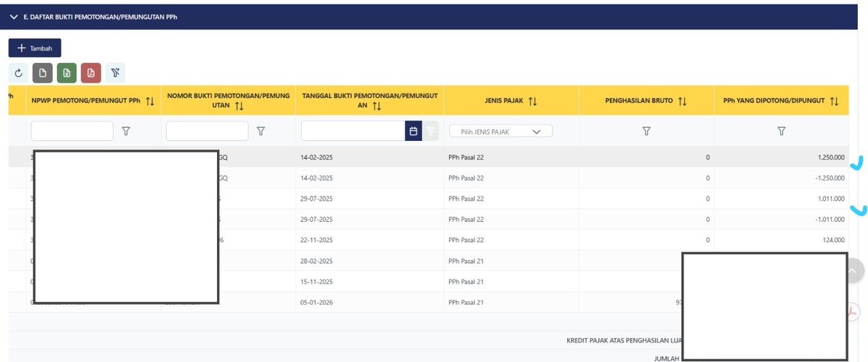This screenshot has height=362, width=868.
Task: Open filter menu beside Nomor Bukti input
Action: coord(260,131)
